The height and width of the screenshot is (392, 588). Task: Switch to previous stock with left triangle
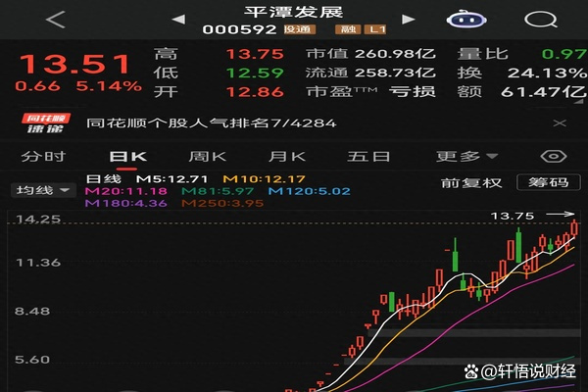point(176,18)
